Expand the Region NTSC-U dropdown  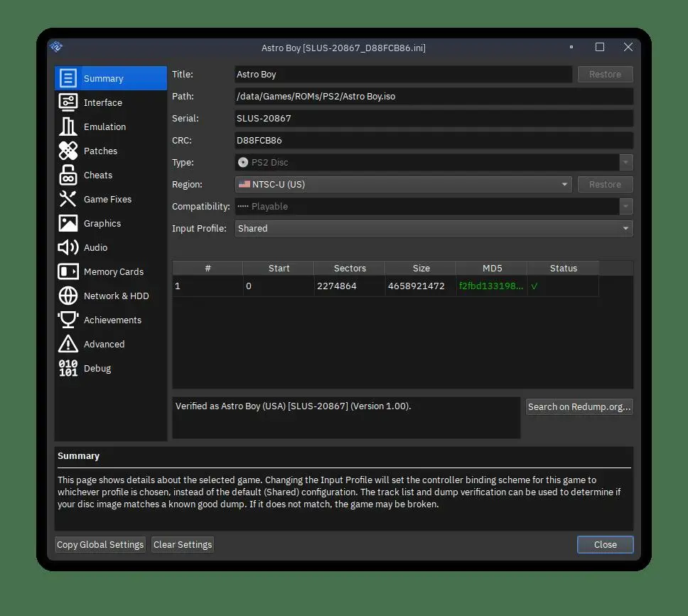tap(403, 184)
